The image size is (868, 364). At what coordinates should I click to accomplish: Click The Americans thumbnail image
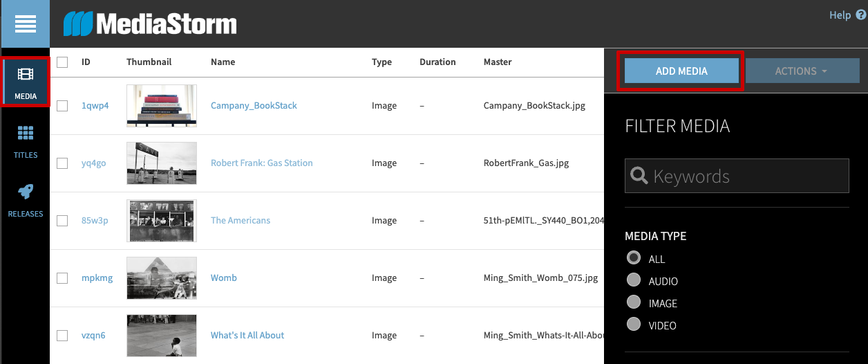coord(162,221)
